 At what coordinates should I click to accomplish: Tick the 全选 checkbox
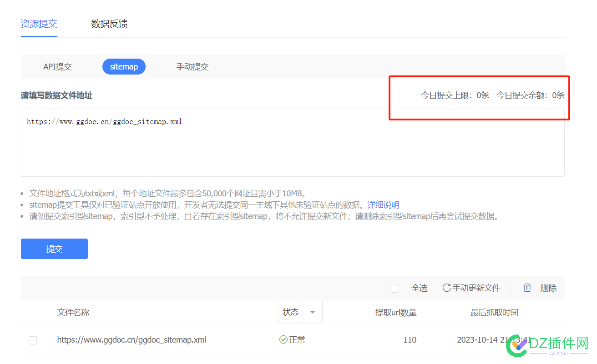[395, 289]
